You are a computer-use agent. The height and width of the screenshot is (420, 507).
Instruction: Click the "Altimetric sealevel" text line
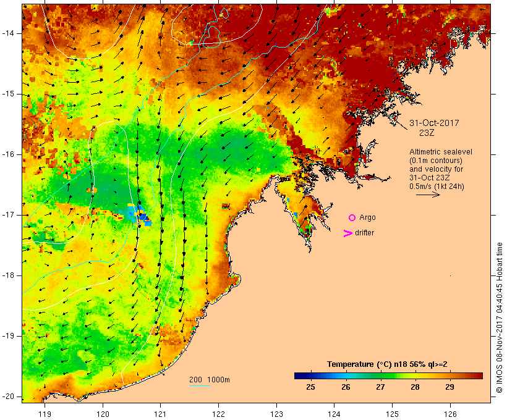point(441,152)
